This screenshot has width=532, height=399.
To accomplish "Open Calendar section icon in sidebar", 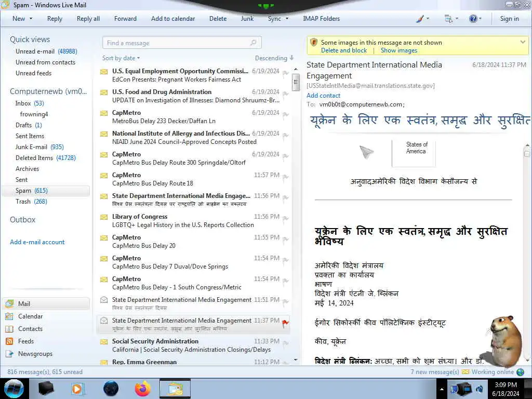I will tap(9, 316).
